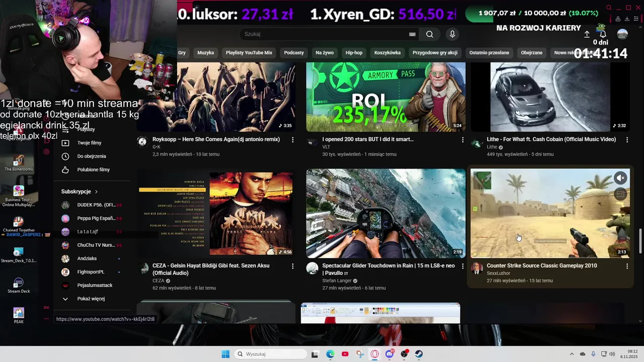Switch to Opera GX on taskbar
The image size is (644, 362).
point(375,354)
